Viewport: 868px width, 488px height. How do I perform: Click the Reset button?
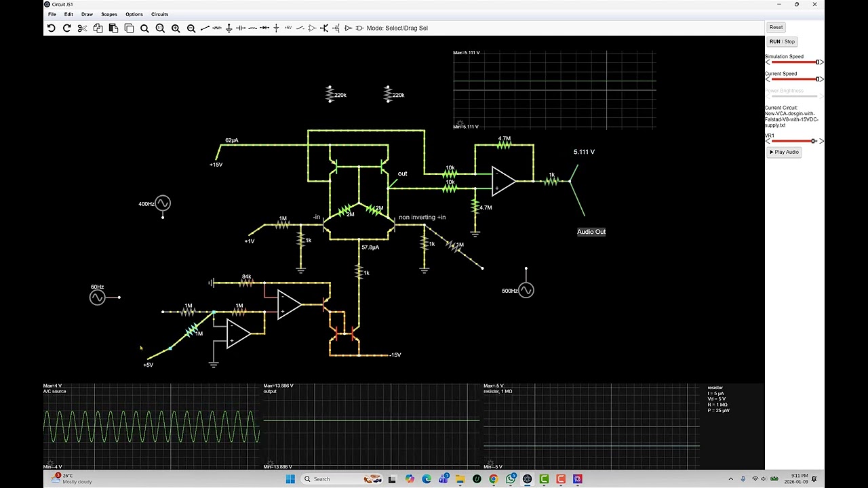[x=776, y=27]
